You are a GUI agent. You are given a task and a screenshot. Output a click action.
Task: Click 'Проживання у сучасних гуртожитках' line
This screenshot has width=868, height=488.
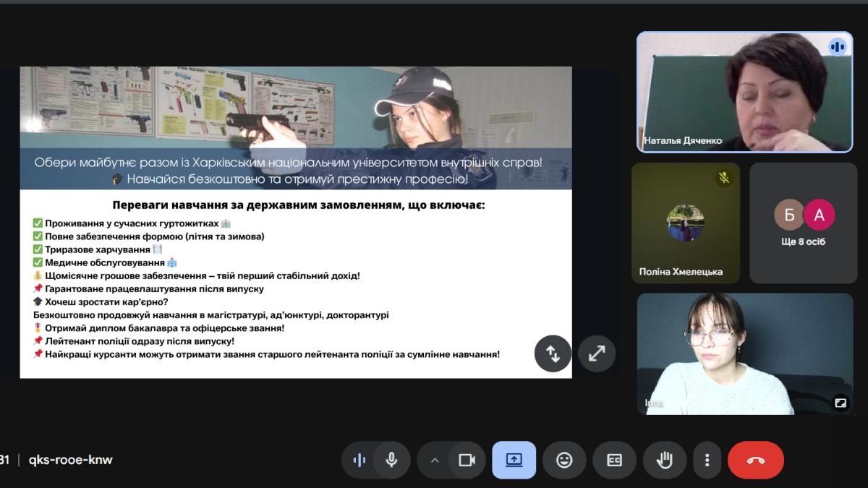(132, 223)
